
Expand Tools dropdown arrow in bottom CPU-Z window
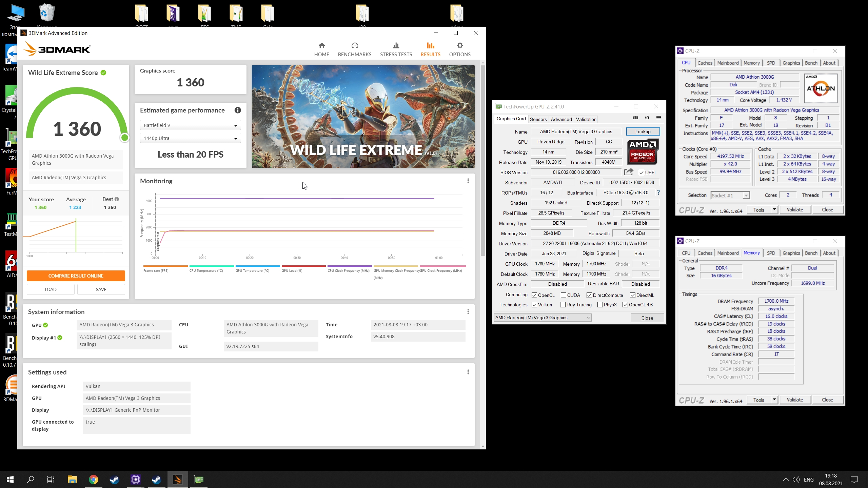774,400
